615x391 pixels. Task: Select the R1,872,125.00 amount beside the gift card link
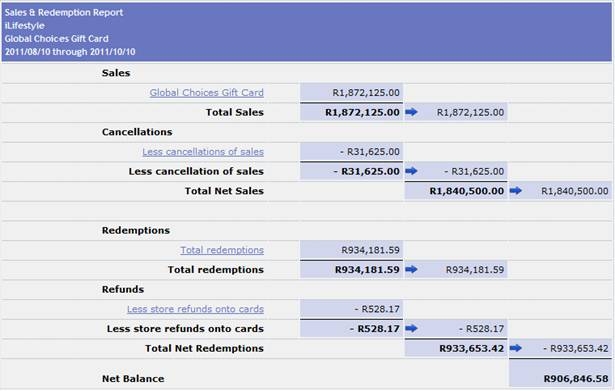(x=366, y=93)
